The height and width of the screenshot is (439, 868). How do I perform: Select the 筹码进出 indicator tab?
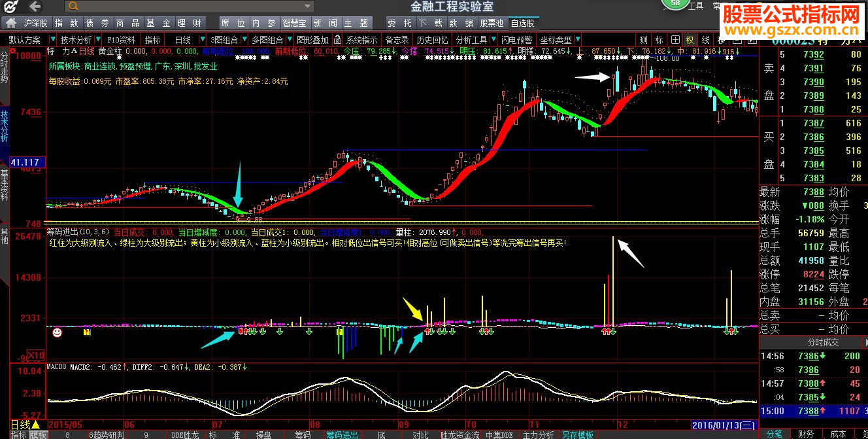tap(342, 434)
